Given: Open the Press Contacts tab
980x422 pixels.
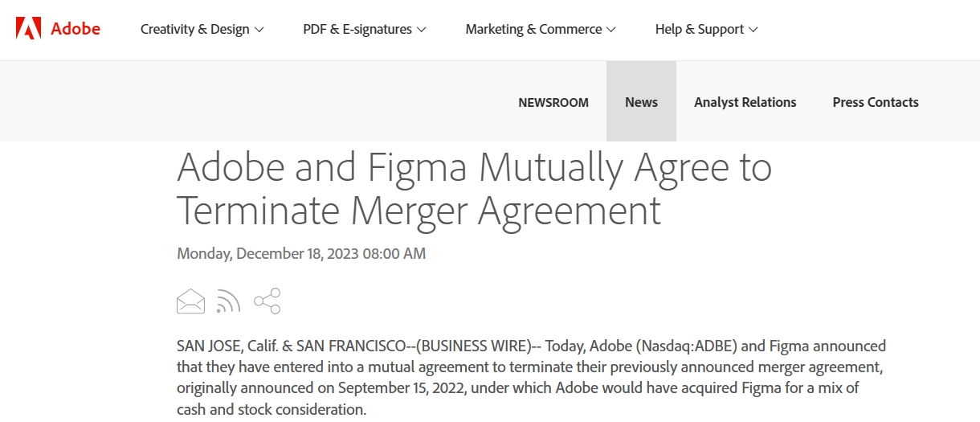Looking at the screenshot, I should point(876,102).
